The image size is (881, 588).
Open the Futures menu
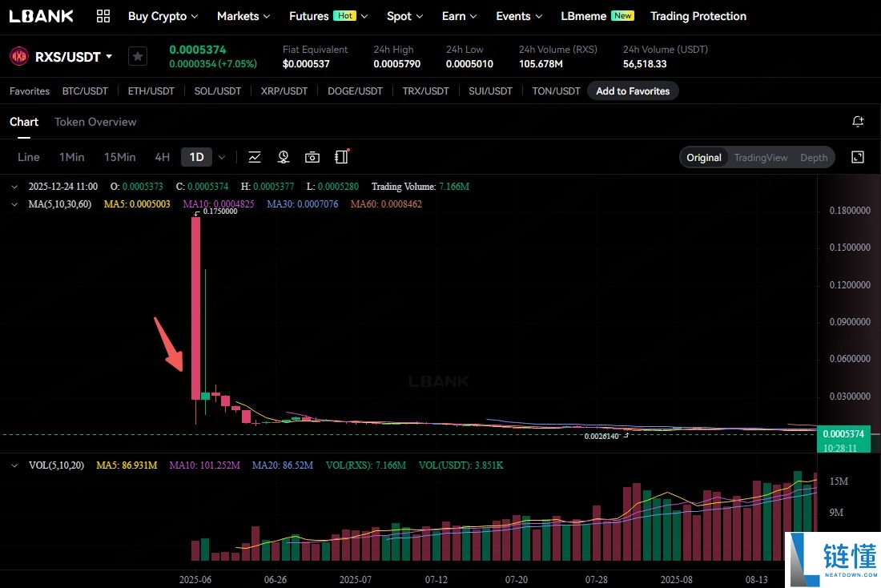pyautogui.click(x=328, y=16)
